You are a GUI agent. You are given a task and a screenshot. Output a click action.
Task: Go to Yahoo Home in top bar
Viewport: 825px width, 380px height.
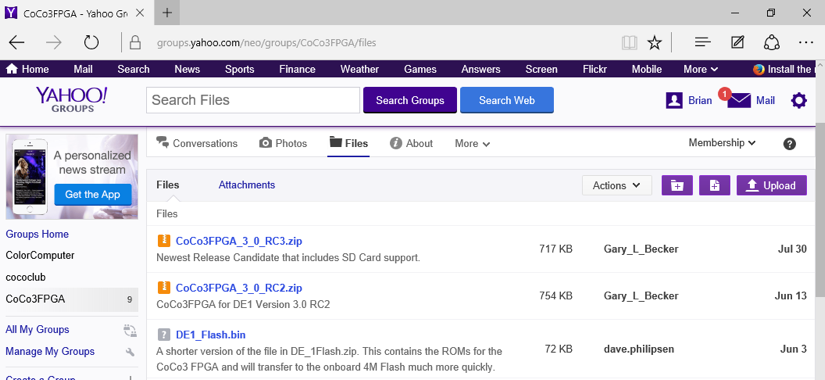pos(27,69)
